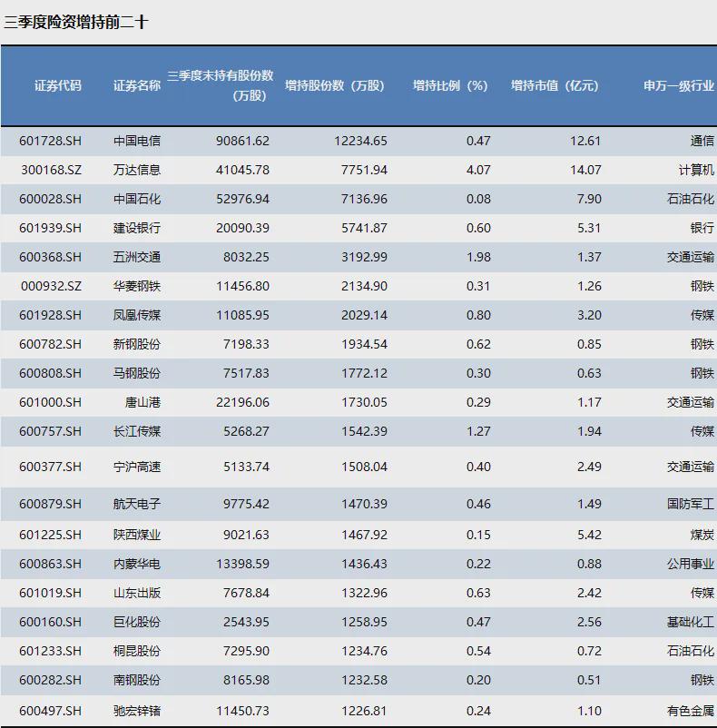
Task: Click the 增持股份数（万股）column header
Action: pyautogui.click(x=335, y=85)
